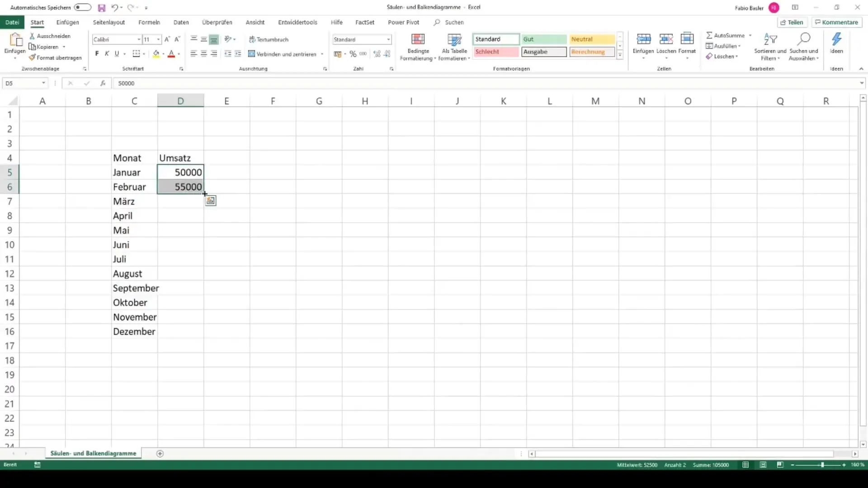Screen dimensions: 868x488
Task: Expand the cell styles gallery
Action: click(x=620, y=55)
